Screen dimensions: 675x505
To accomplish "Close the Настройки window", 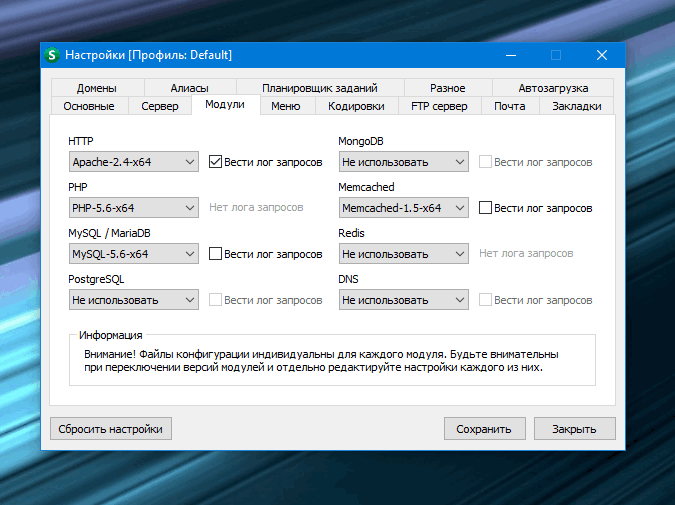I will [x=602, y=55].
